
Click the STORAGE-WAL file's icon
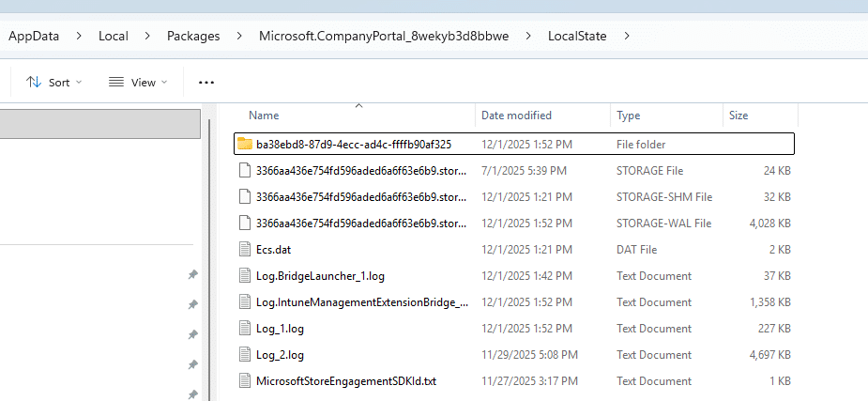[x=245, y=224]
